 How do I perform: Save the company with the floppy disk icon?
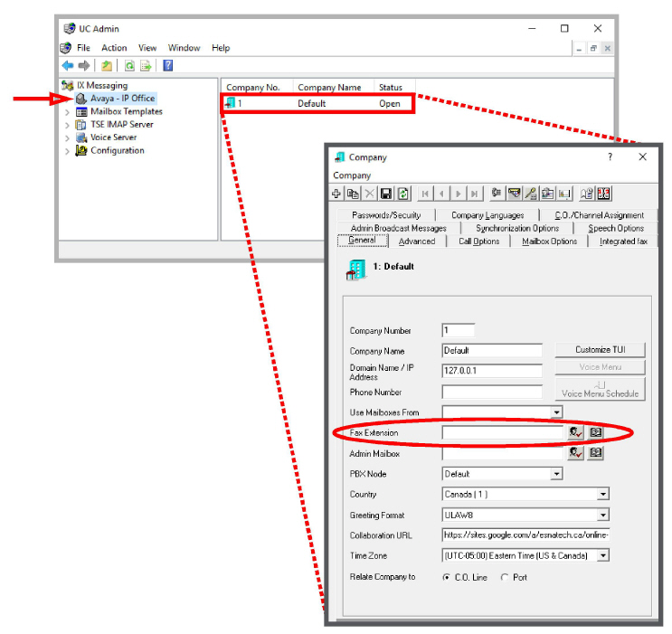click(386, 194)
